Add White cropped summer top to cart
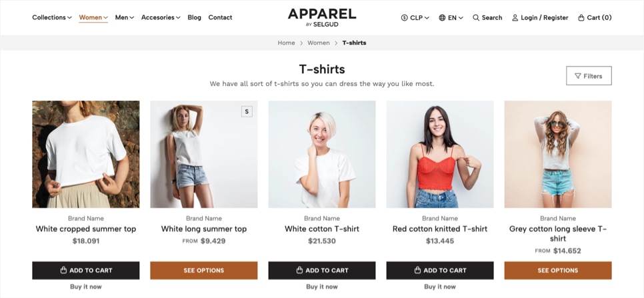644x298 pixels. pos(86,271)
